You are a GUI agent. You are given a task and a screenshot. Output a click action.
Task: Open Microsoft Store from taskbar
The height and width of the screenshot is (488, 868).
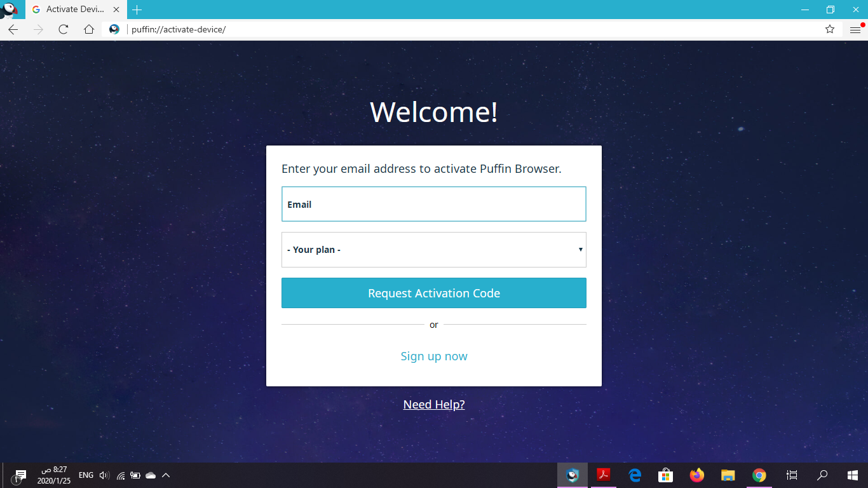click(666, 475)
